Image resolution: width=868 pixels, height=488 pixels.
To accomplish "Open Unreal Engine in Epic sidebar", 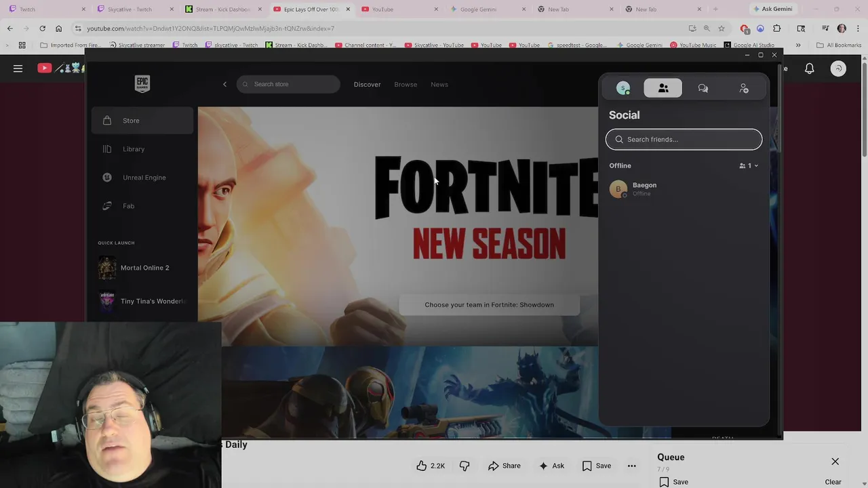I will [142, 178].
